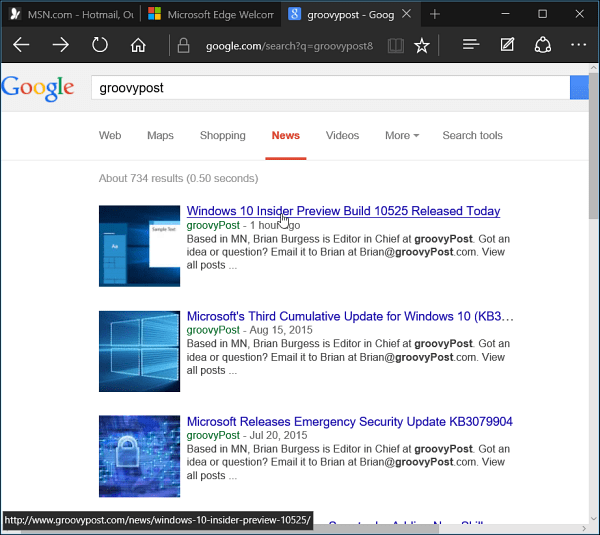
Task: Switch to Maps results tab
Action: click(160, 135)
